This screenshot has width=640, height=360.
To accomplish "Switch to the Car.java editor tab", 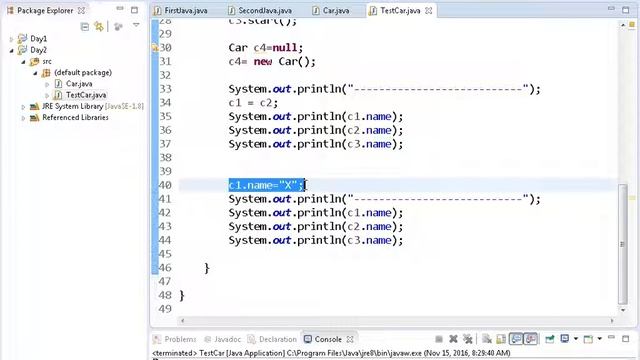I will pos(336,11).
